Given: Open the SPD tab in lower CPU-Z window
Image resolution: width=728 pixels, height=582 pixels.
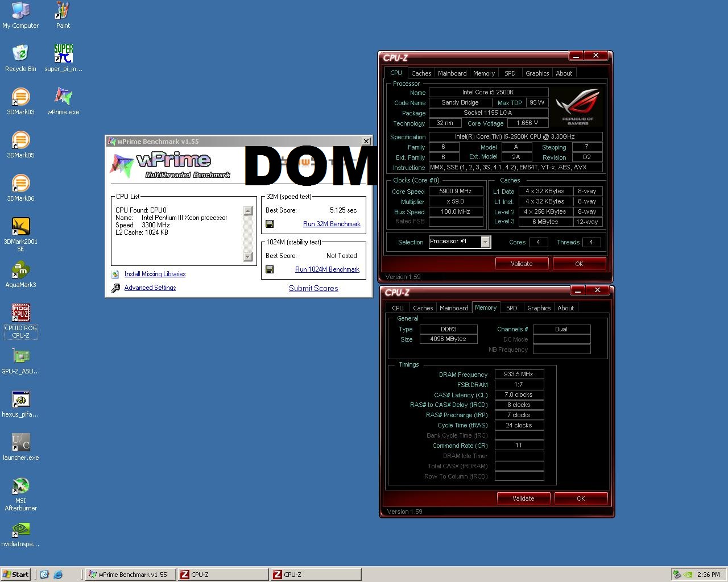Looking at the screenshot, I should pos(512,308).
